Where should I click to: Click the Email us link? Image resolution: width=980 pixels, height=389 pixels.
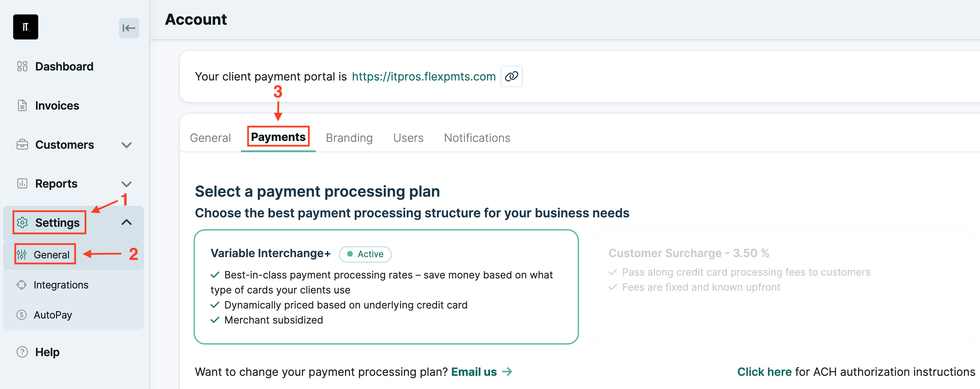(474, 371)
